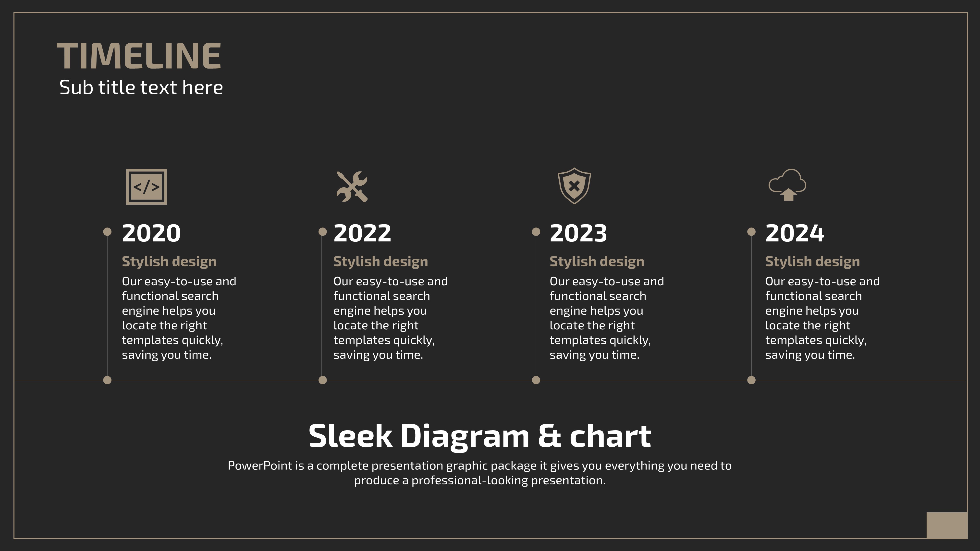Click the top timeline dot beside 2020
Image resolution: width=980 pixels, height=551 pixels.
(107, 232)
